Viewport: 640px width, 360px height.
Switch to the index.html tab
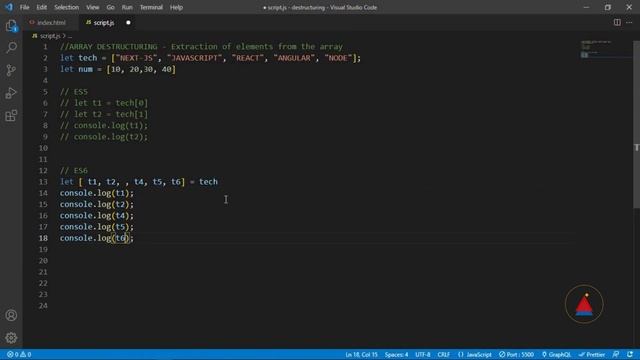51,23
